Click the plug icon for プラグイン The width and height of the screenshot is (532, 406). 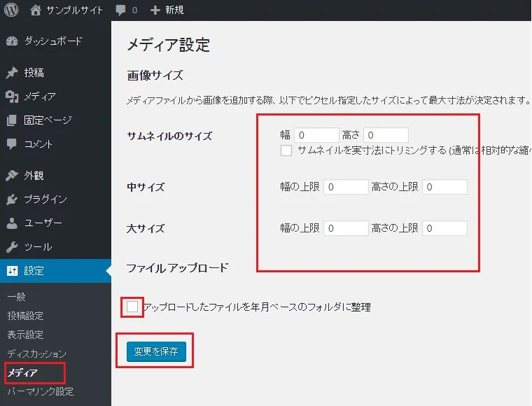[11, 199]
